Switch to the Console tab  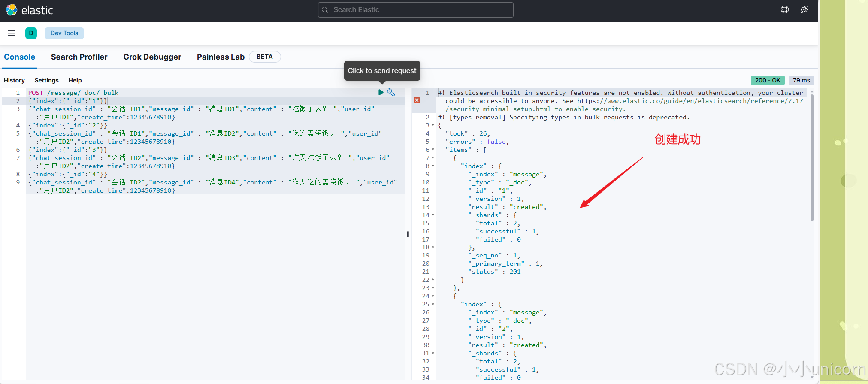(20, 57)
